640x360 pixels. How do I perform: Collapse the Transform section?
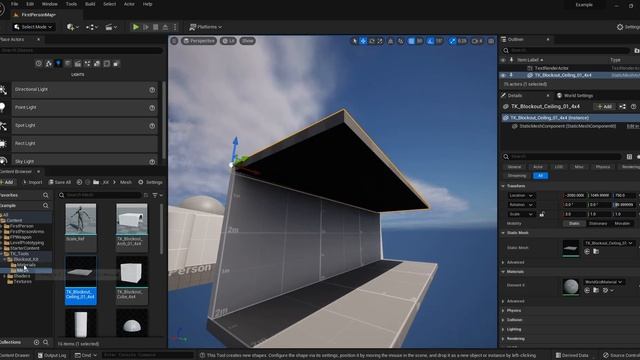pos(503,186)
